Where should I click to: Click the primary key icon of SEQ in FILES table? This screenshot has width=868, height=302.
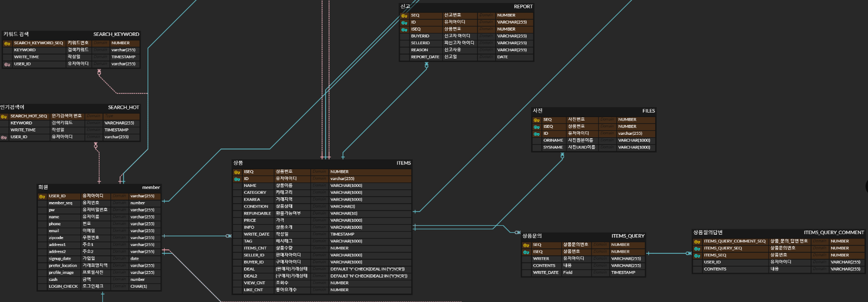click(536, 120)
